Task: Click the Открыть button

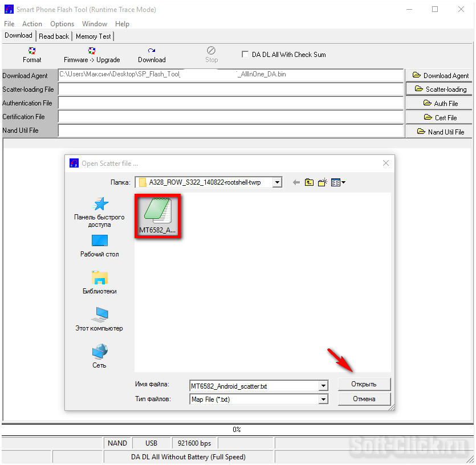Action: coord(364,384)
